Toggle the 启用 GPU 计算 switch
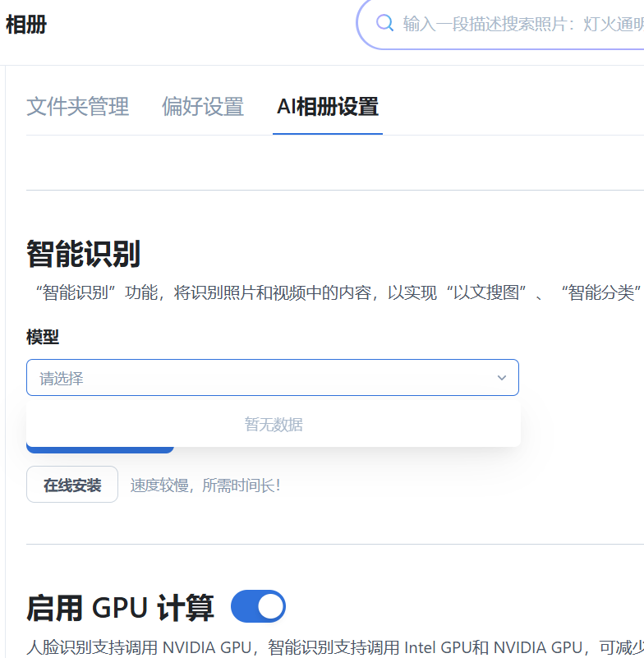 (x=259, y=606)
